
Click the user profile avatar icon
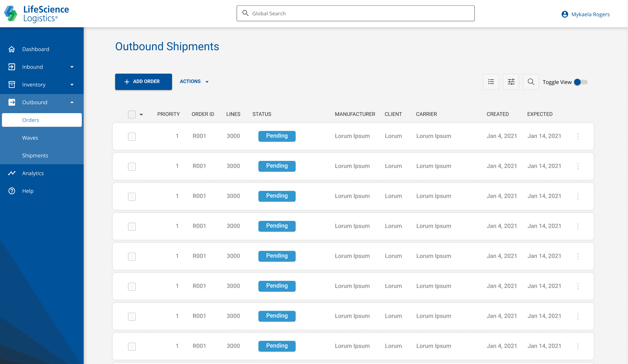[x=565, y=14]
